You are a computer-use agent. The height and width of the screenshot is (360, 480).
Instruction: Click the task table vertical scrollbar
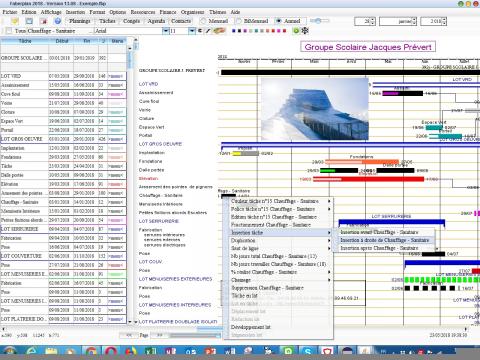(x=130, y=185)
